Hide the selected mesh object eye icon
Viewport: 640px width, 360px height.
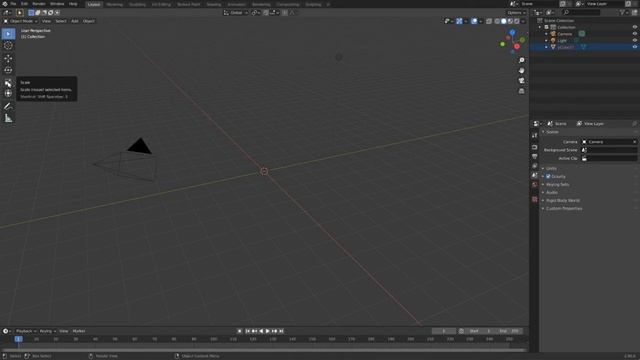tap(635, 47)
